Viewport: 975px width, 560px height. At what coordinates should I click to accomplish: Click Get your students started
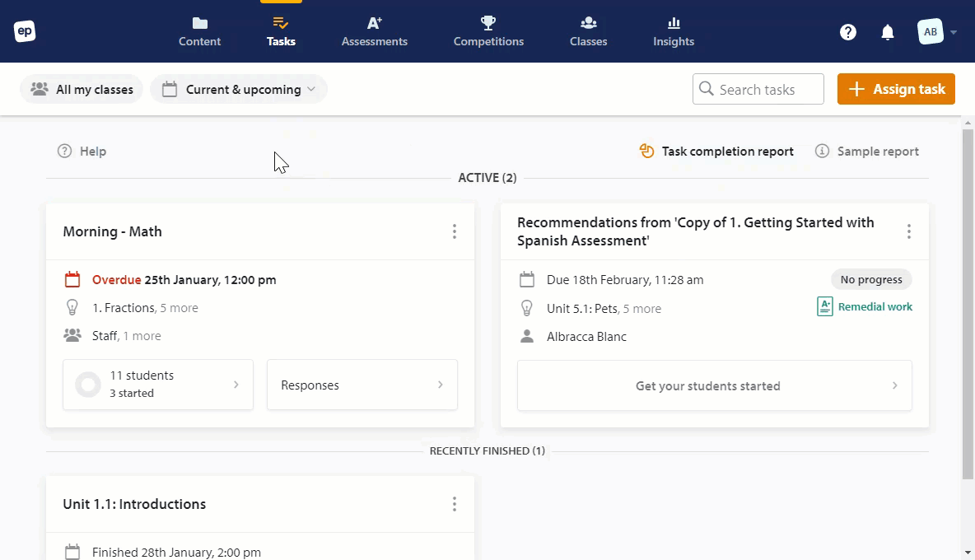[x=715, y=386]
